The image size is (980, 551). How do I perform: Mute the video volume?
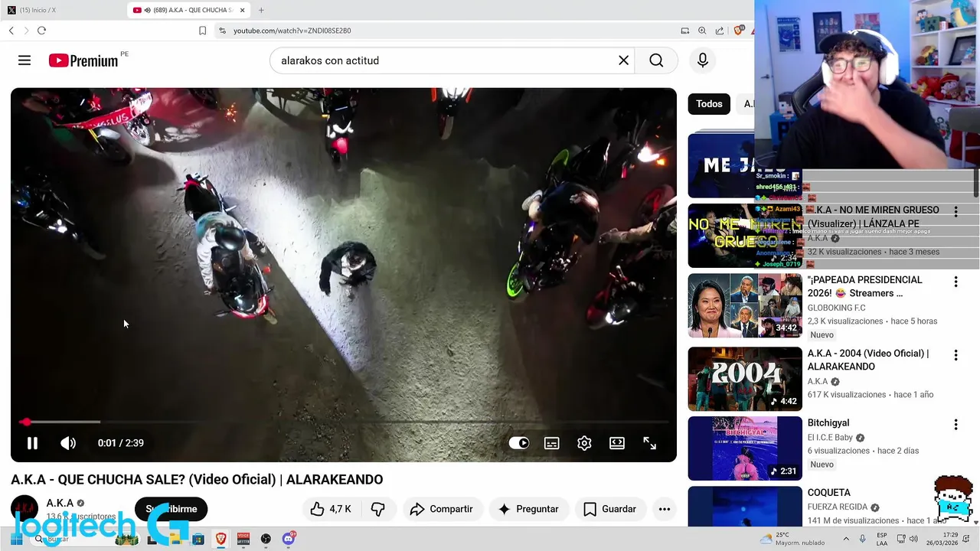coord(68,442)
